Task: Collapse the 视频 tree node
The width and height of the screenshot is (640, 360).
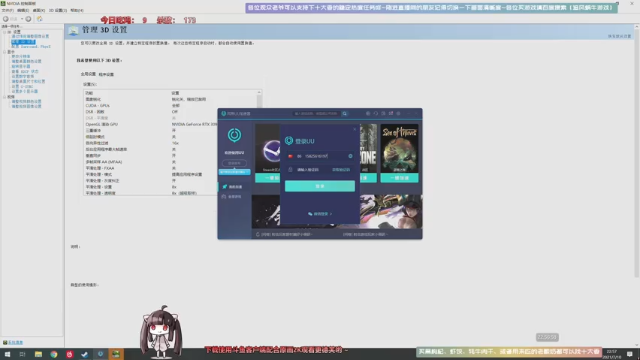Action: coord(4,97)
